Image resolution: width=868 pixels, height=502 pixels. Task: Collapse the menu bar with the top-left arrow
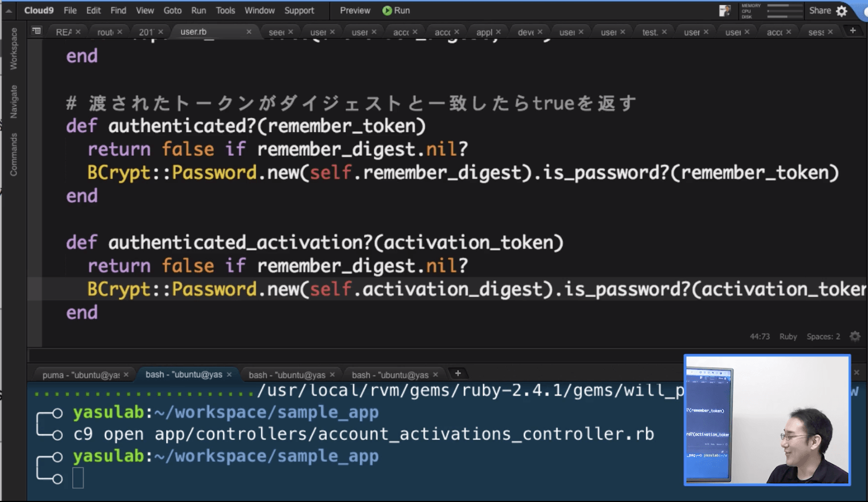point(9,10)
